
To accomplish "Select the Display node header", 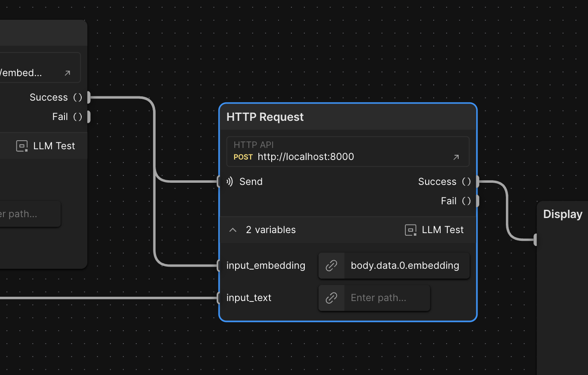I will pyautogui.click(x=562, y=214).
